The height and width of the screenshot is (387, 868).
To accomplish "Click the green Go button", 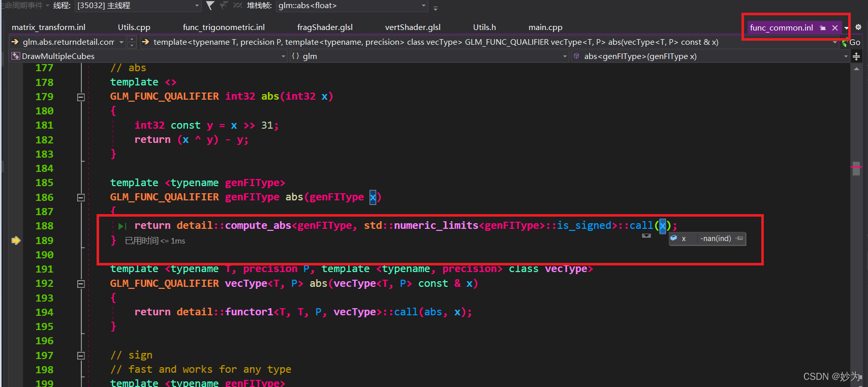I will (x=852, y=42).
